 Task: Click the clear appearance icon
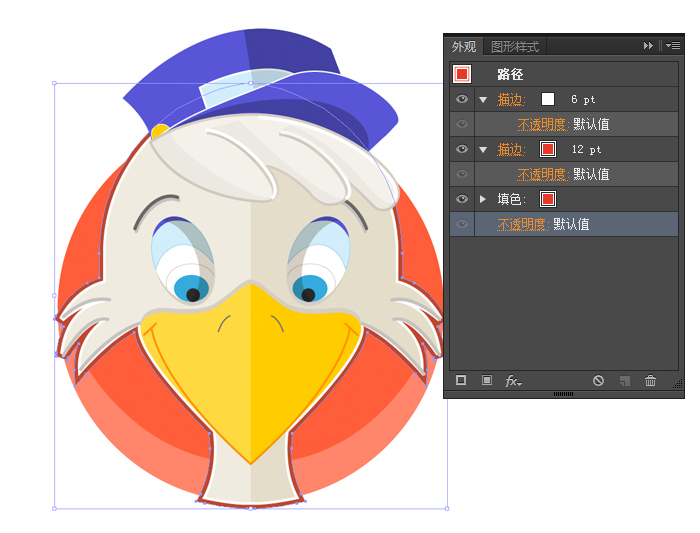click(598, 381)
